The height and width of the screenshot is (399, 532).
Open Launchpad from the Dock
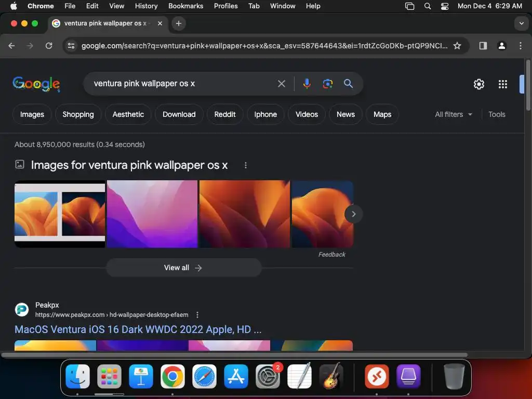point(109,377)
